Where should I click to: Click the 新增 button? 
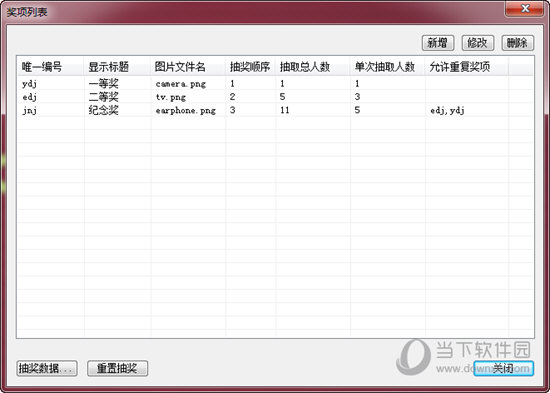(438, 43)
